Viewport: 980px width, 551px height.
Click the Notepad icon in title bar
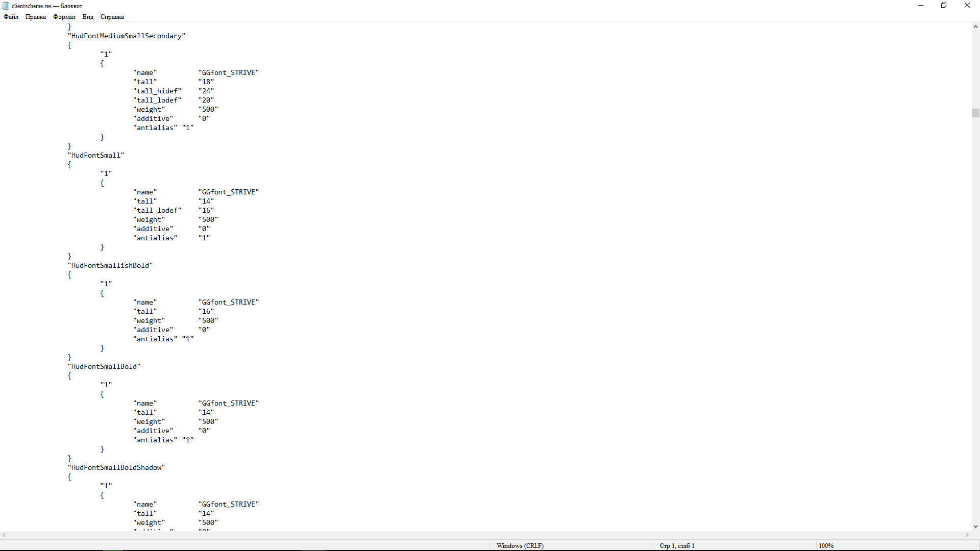(x=6, y=6)
